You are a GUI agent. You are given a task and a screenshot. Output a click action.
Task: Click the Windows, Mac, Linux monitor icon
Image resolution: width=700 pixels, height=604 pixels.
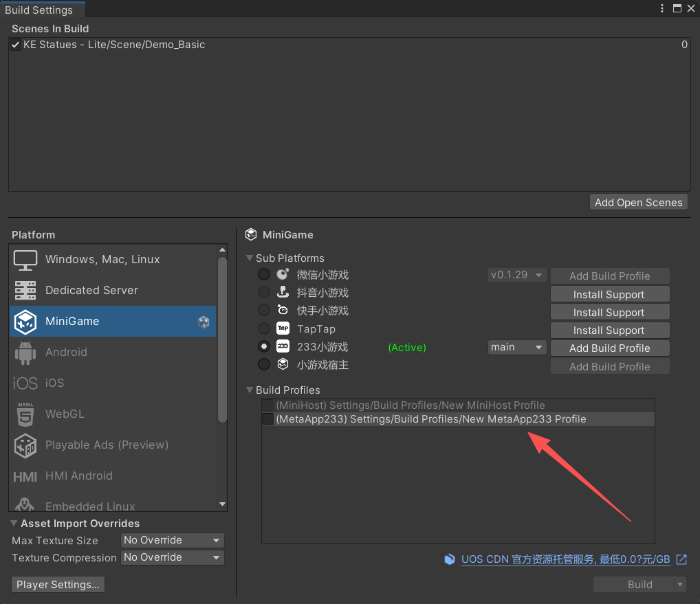(25, 260)
